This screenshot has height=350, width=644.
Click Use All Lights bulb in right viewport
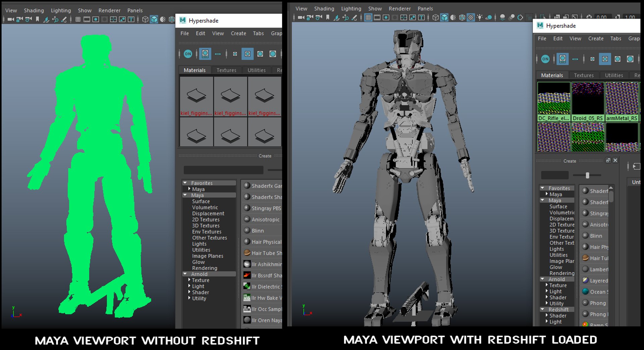(x=480, y=17)
